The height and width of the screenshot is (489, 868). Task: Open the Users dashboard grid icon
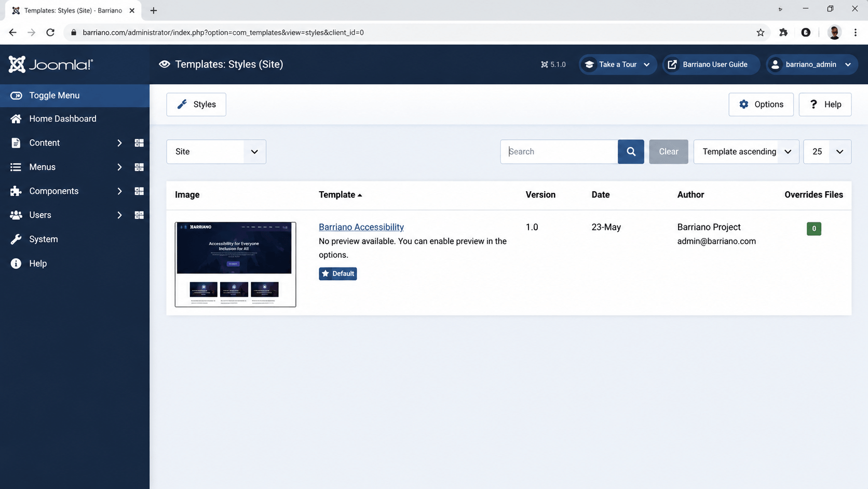coord(139,215)
